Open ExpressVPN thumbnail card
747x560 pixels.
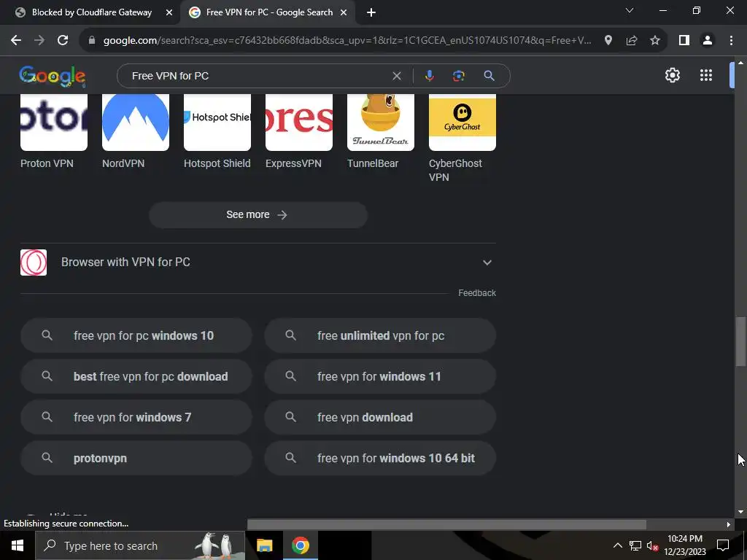click(298, 131)
